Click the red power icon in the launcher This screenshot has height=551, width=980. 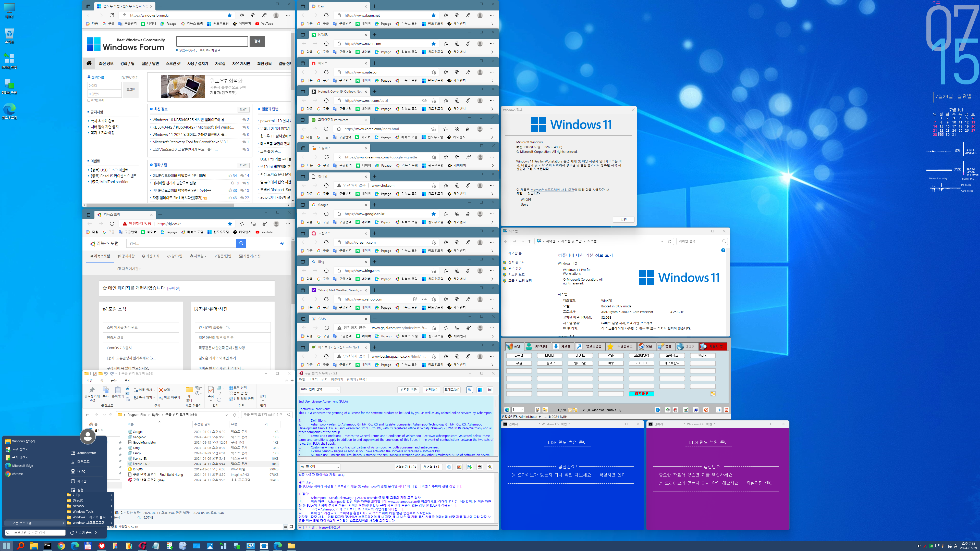click(x=726, y=410)
